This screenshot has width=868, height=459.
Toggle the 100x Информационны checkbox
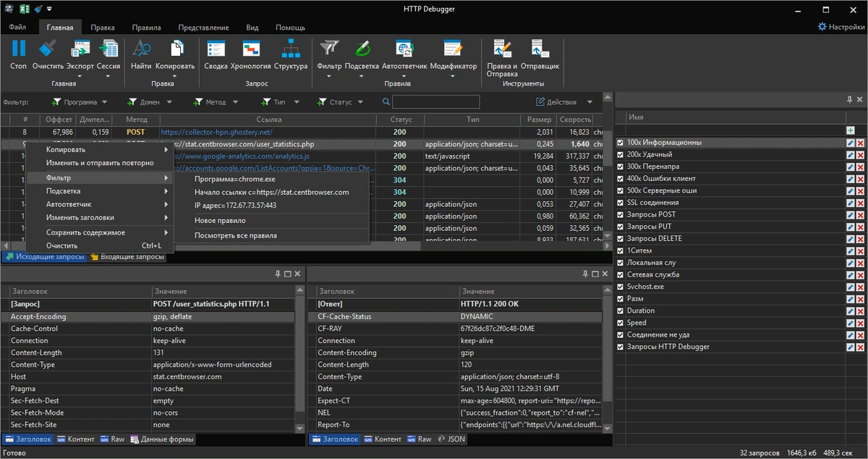pos(620,143)
